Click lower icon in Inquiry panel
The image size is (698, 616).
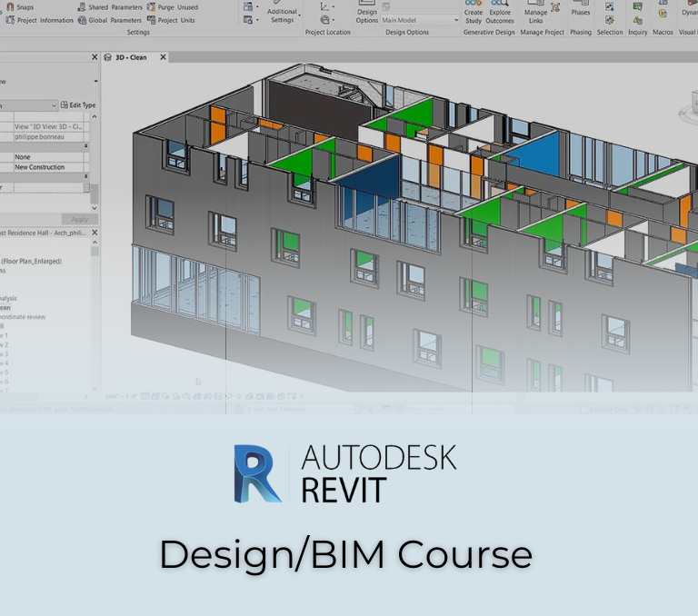click(637, 21)
